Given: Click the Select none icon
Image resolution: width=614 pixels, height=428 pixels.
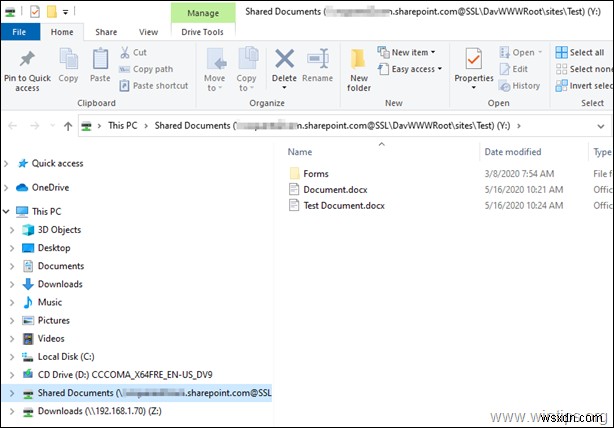Looking at the screenshot, I should [x=561, y=69].
